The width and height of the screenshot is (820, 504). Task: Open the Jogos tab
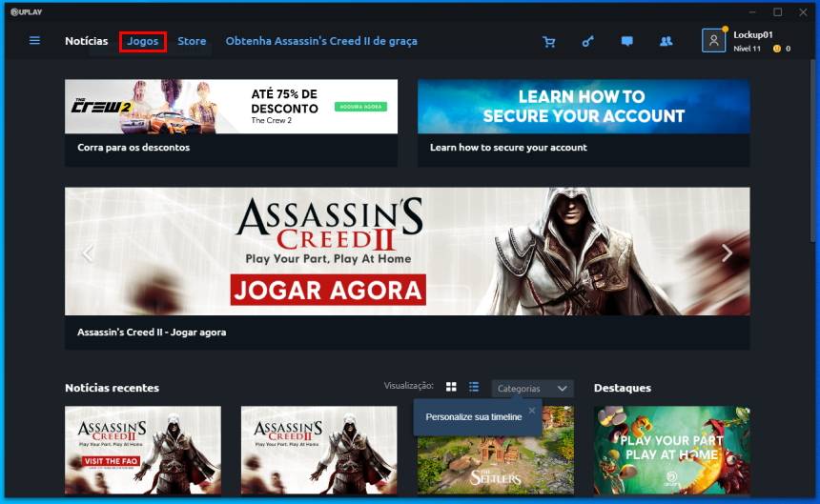click(x=143, y=41)
